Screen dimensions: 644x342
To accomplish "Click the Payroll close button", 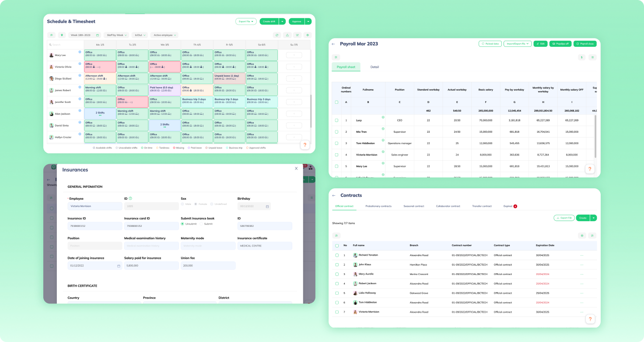I will click(x=584, y=44).
